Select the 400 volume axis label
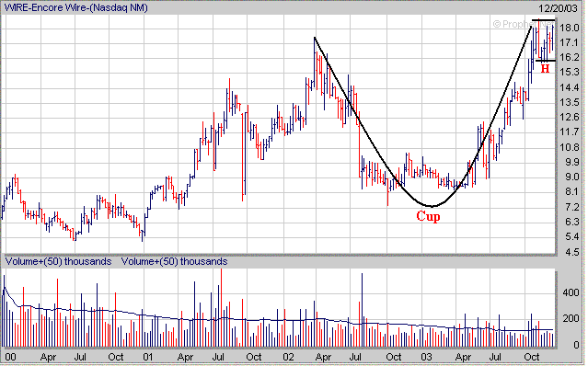 point(571,293)
